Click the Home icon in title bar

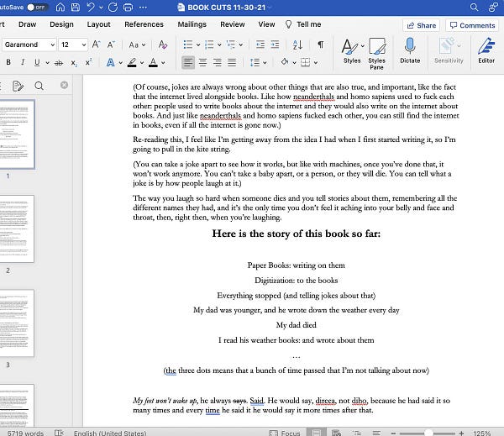pyautogui.click(x=60, y=7)
